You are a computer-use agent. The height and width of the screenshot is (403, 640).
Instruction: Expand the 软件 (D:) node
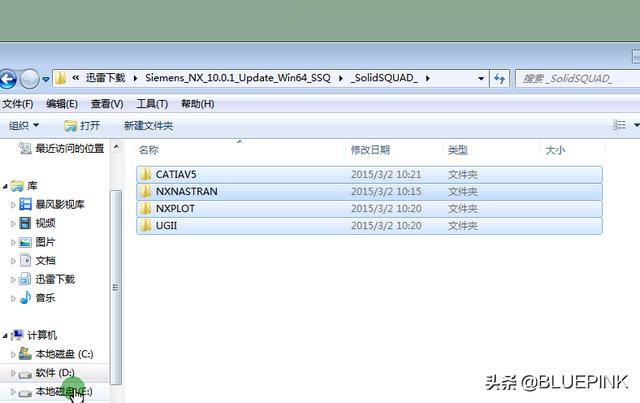click(x=13, y=373)
